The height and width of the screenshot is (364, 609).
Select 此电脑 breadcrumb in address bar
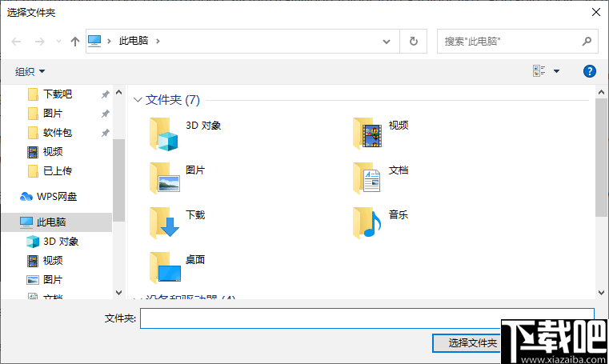pyautogui.click(x=134, y=41)
